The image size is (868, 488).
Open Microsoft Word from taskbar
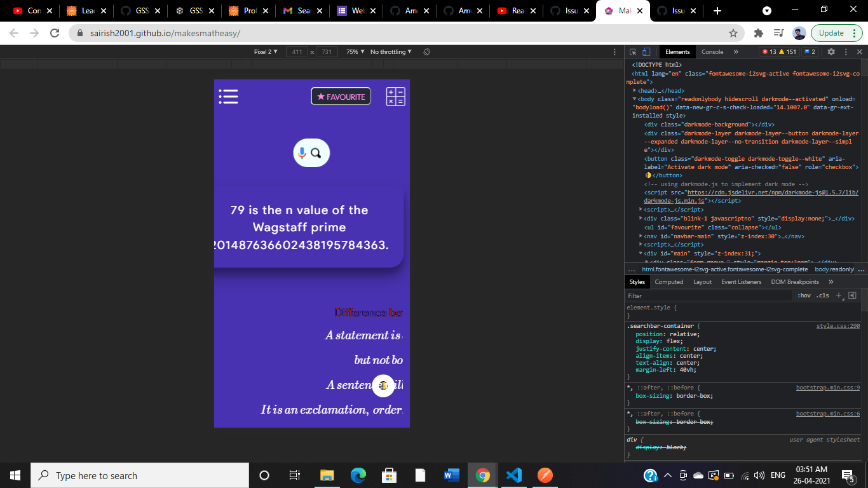[x=452, y=475]
